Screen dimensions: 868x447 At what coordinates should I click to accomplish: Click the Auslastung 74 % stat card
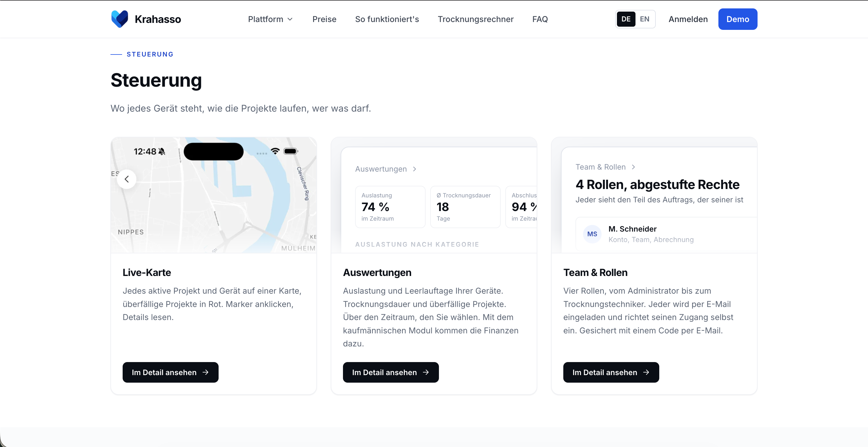click(x=390, y=207)
